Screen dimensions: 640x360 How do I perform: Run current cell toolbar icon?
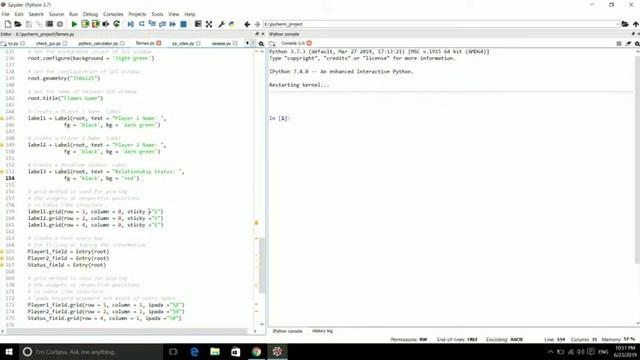click(x=85, y=24)
